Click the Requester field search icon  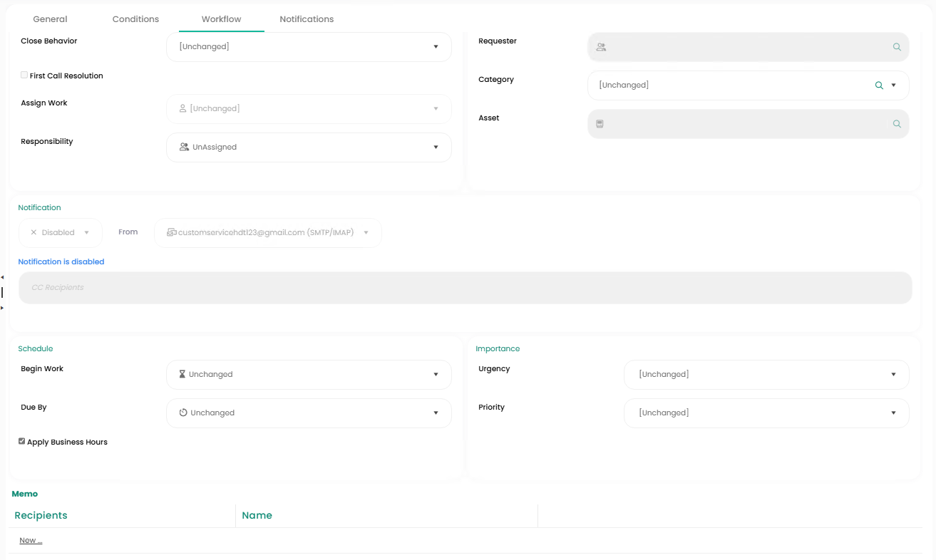(897, 47)
